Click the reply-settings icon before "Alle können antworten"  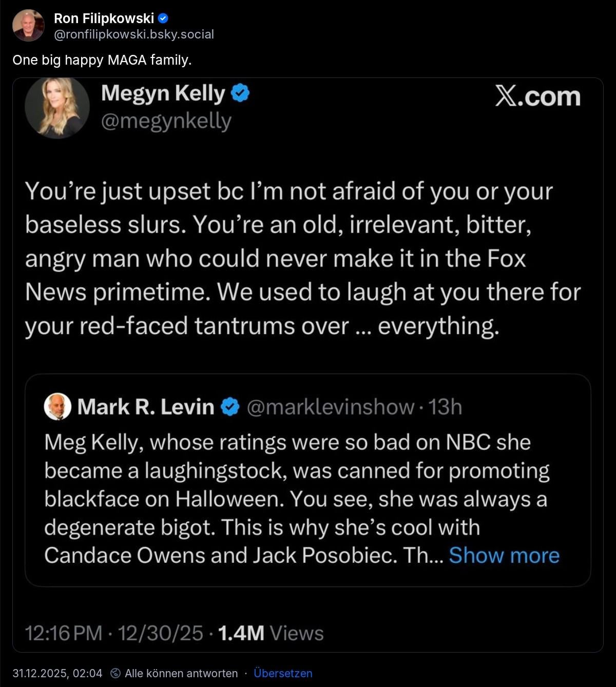tap(116, 673)
